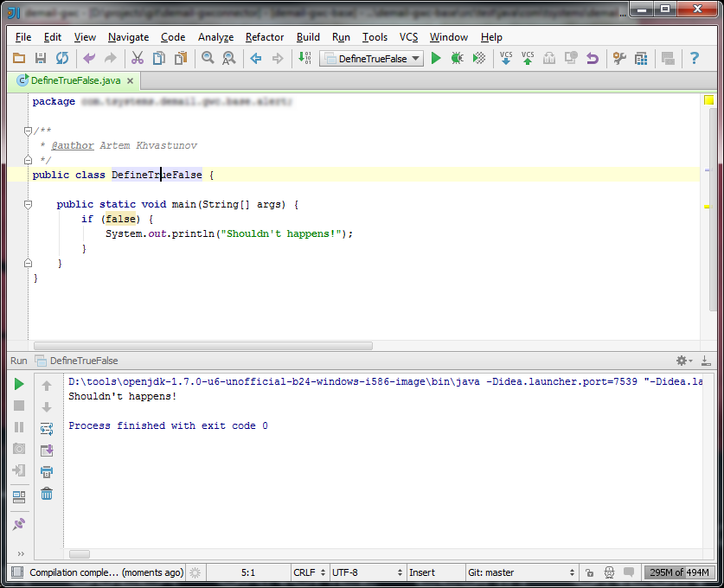Image resolution: width=724 pixels, height=588 pixels.
Task: Select the DefineTrueFalse.java editor tab
Action: pyautogui.click(x=75, y=80)
